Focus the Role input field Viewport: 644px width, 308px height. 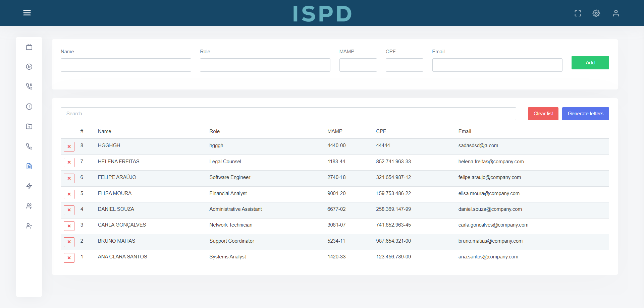tap(265, 65)
